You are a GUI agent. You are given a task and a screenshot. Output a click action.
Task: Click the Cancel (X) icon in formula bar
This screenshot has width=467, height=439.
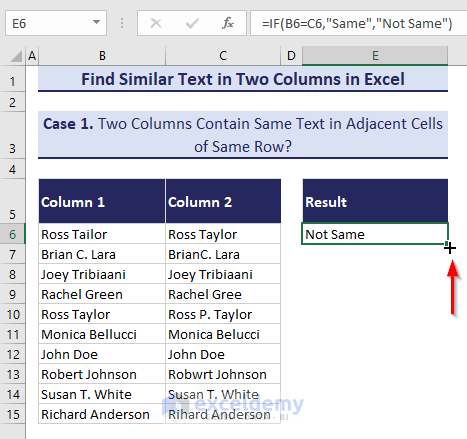tap(156, 23)
